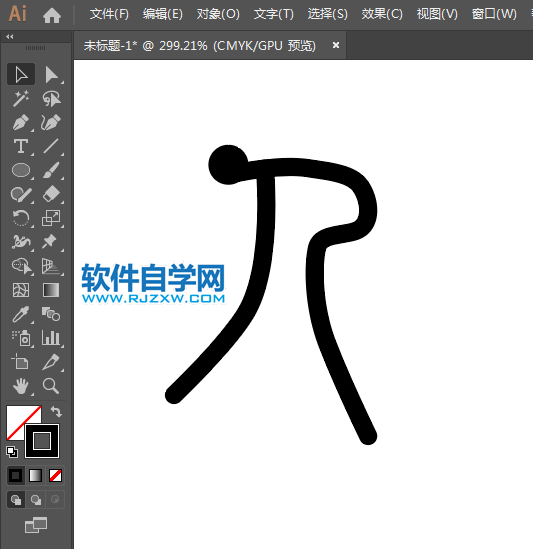
Task: Select the Type tool
Action: point(21,146)
